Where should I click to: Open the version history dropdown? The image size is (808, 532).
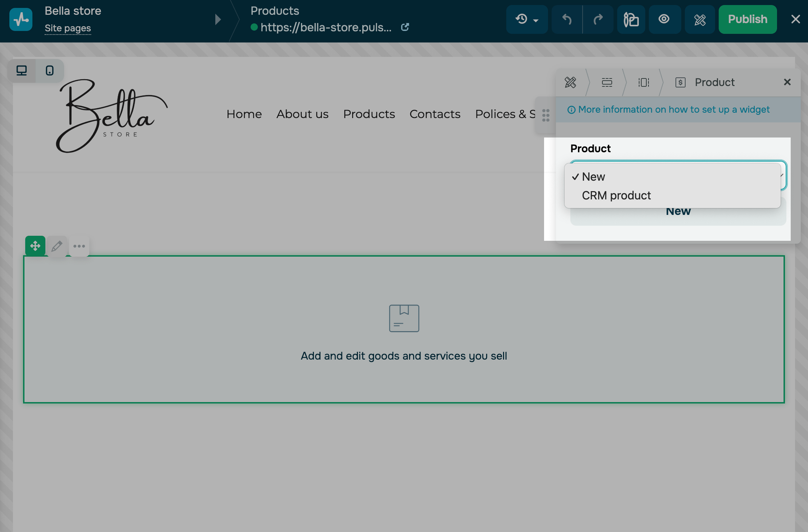tap(527, 19)
